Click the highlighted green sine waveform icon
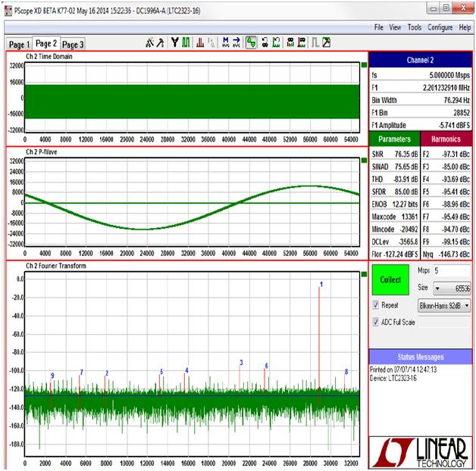The height and width of the screenshot is (471, 476). [x=250, y=43]
